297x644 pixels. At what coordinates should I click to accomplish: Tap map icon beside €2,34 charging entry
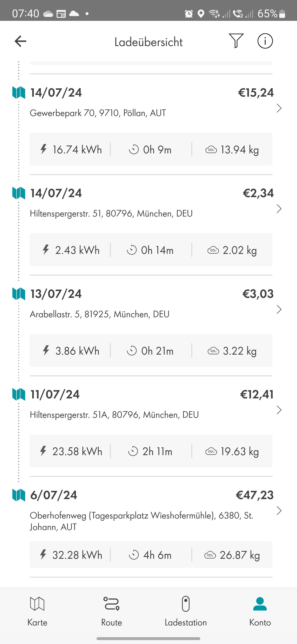(x=19, y=193)
